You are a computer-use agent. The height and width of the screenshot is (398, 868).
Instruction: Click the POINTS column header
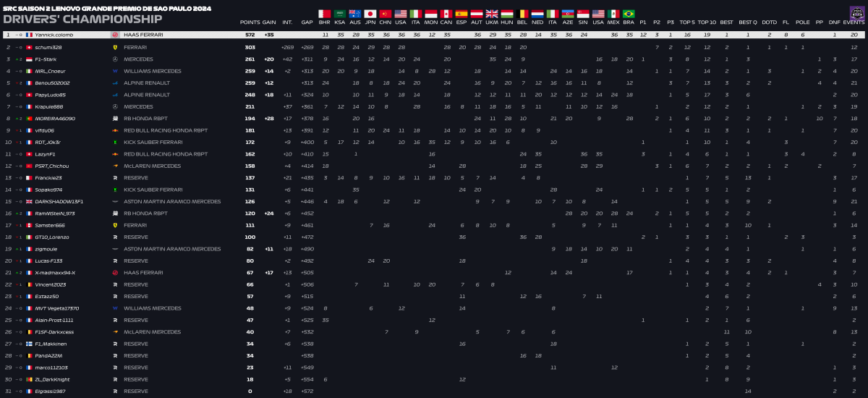tap(250, 22)
